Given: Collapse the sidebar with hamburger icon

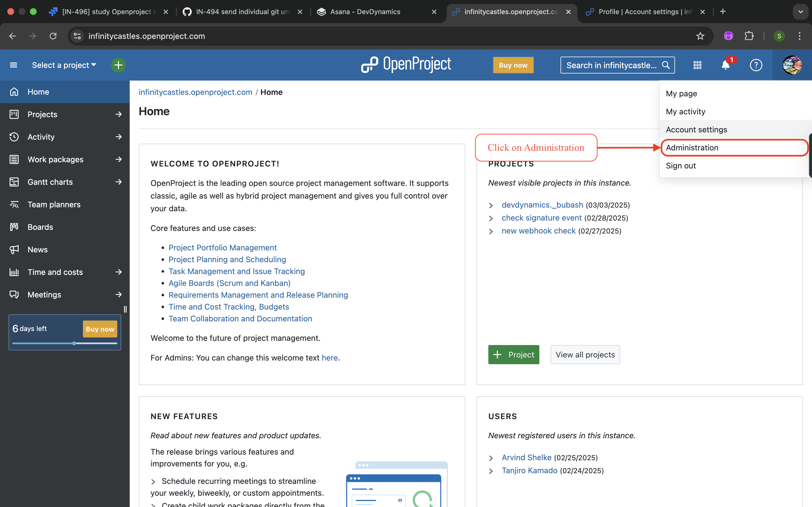Looking at the screenshot, I should [14, 65].
